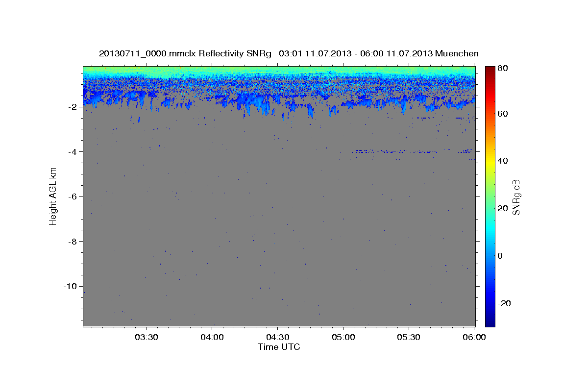Click the 05:00 time tick label

tap(343, 338)
